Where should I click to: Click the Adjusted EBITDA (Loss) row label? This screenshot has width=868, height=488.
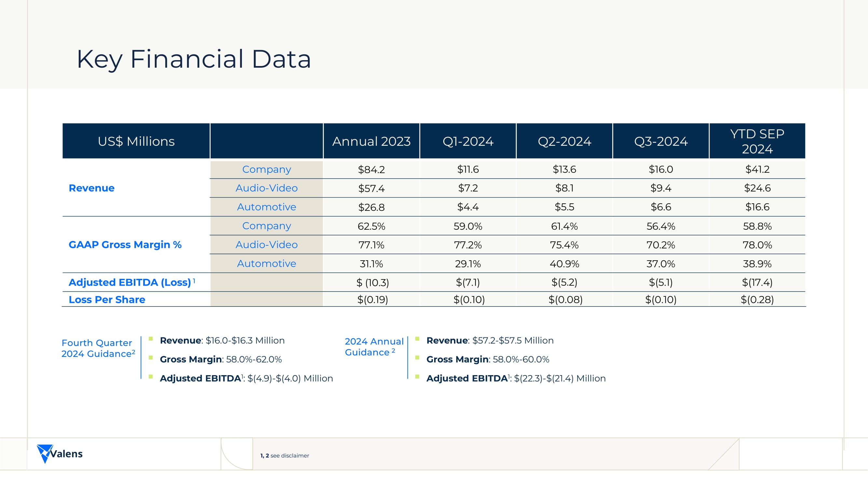[130, 282]
